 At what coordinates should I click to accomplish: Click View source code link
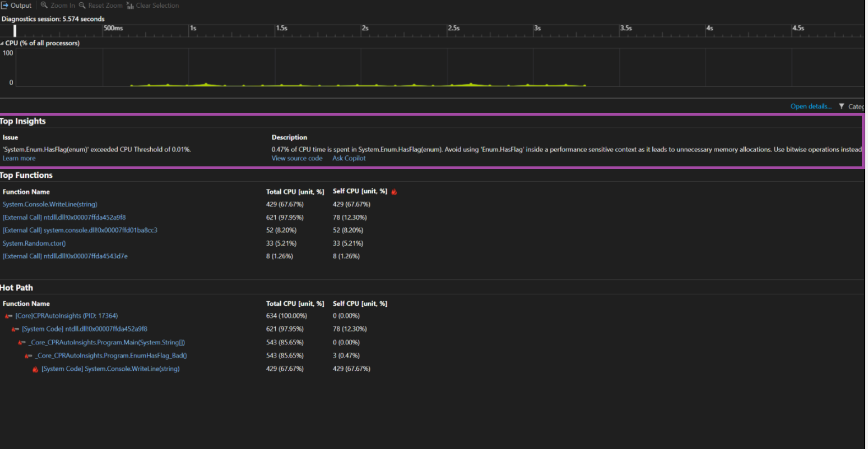[x=297, y=159]
